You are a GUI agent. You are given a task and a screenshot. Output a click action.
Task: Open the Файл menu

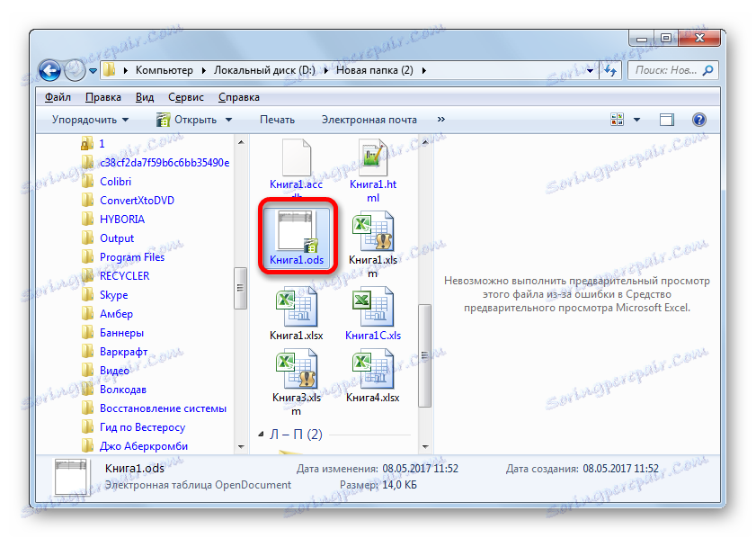pyautogui.click(x=58, y=97)
